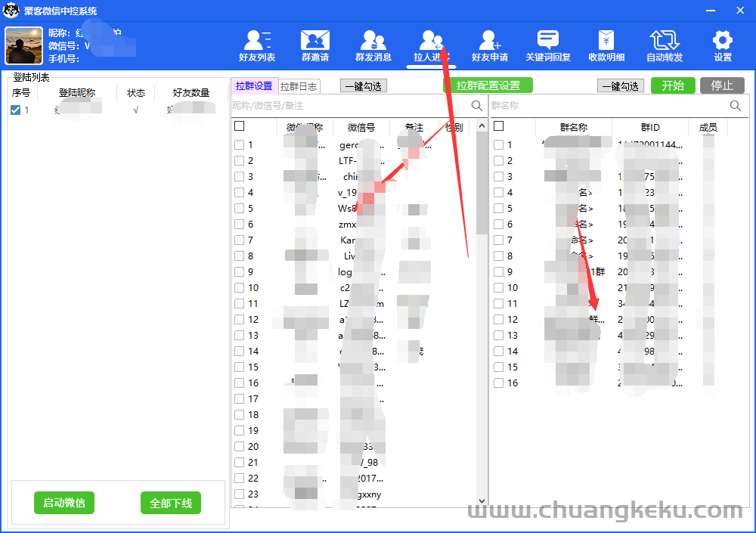The width and height of the screenshot is (756, 533).
Task: Click search magnifier in friend filter box
Action: (x=476, y=106)
